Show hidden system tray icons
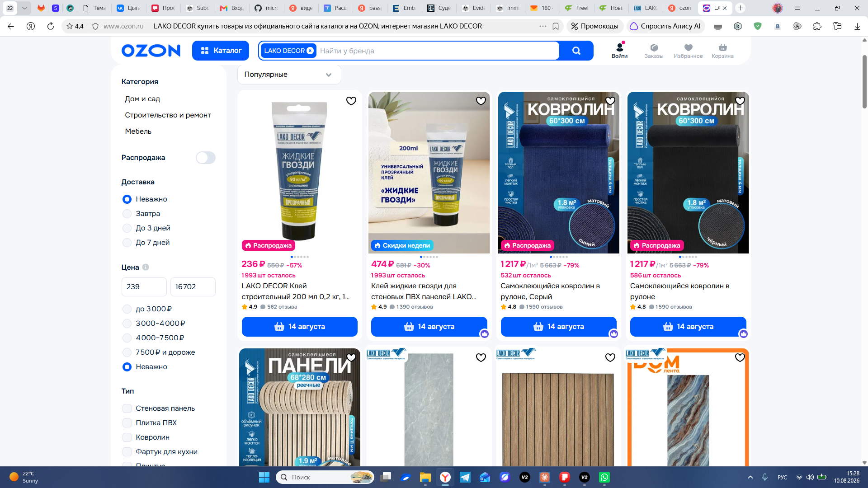 (x=750, y=477)
